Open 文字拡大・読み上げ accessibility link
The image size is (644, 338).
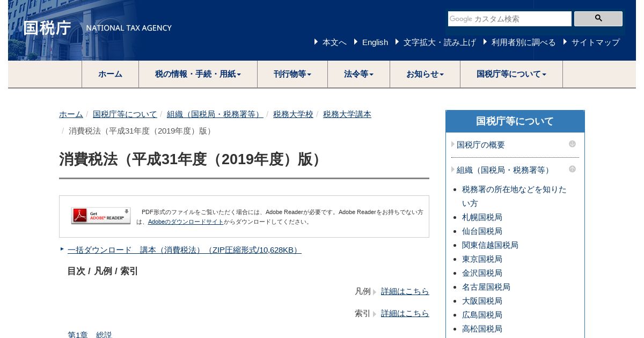click(x=440, y=42)
